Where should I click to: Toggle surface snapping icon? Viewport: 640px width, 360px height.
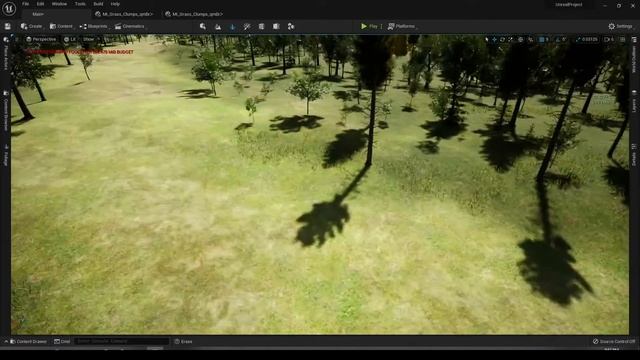(530, 39)
